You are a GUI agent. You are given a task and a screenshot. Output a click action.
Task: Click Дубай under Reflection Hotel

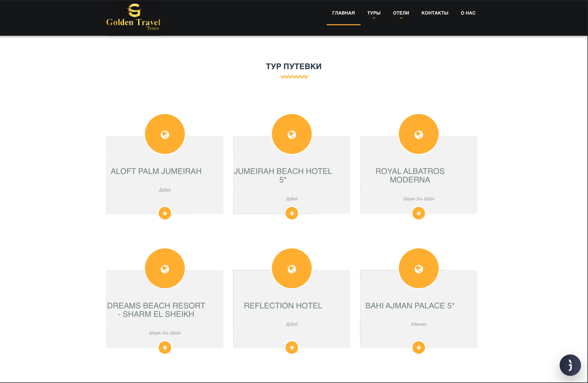(292, 324)
